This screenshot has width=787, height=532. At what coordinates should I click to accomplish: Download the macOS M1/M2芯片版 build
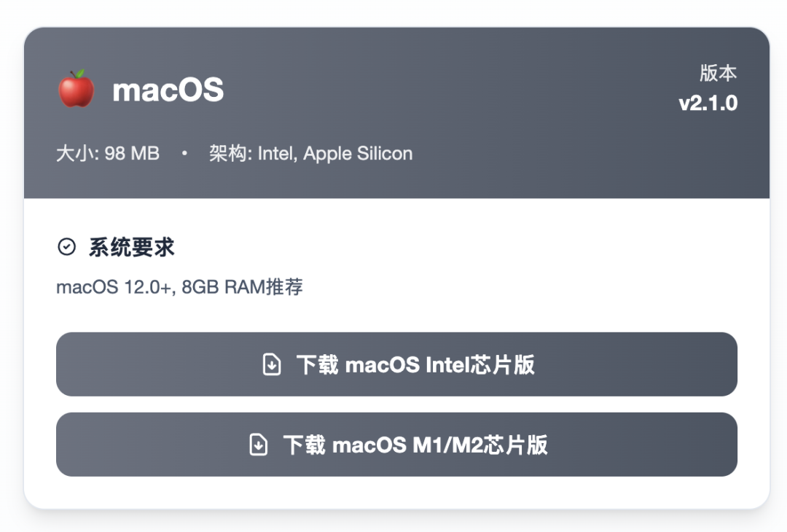(396, 445)
